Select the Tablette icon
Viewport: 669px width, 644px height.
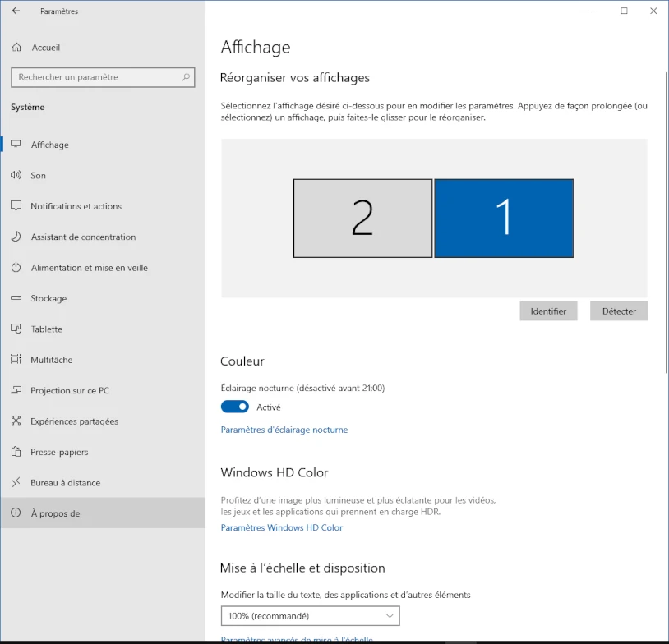[17, 329]
